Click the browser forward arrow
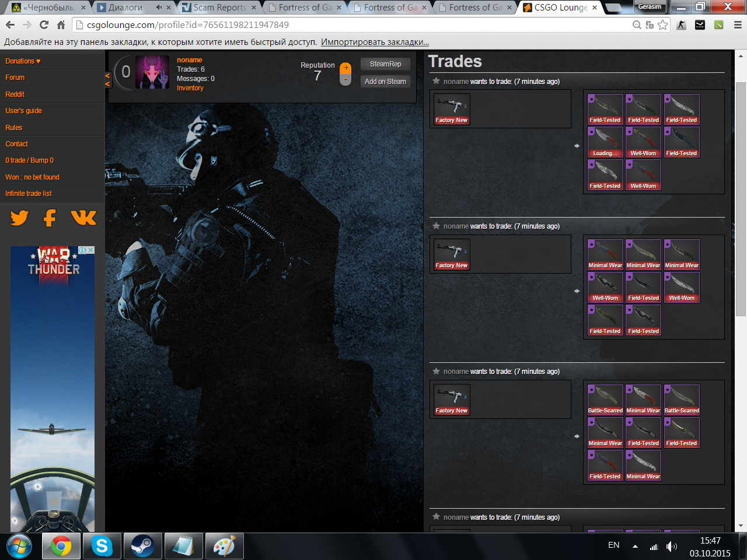This screenshot has width=747, height=560. tap(27, 25)
